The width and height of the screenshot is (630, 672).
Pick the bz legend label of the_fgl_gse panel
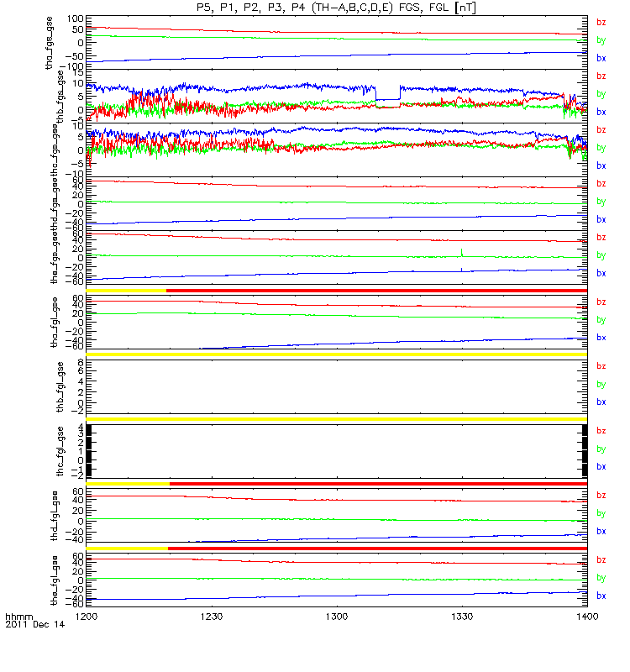click(x=601, y=560)
